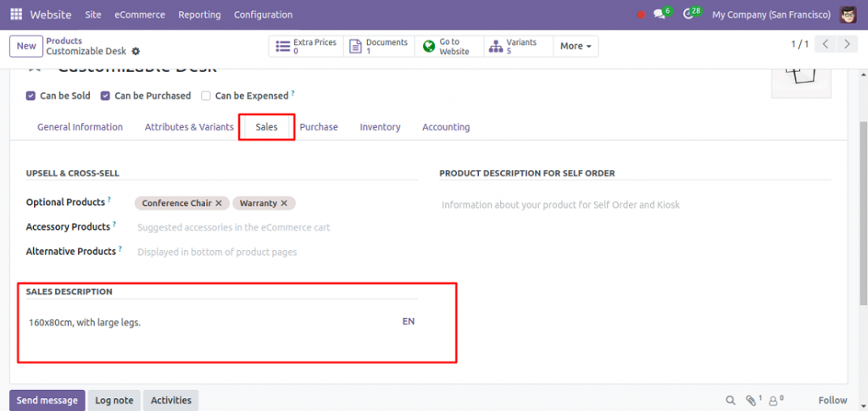This screenshot has width=868, height=411.
Task: Toggle Can be Sold checkbox
Action: pyautogui.click(x=31, y=96)
